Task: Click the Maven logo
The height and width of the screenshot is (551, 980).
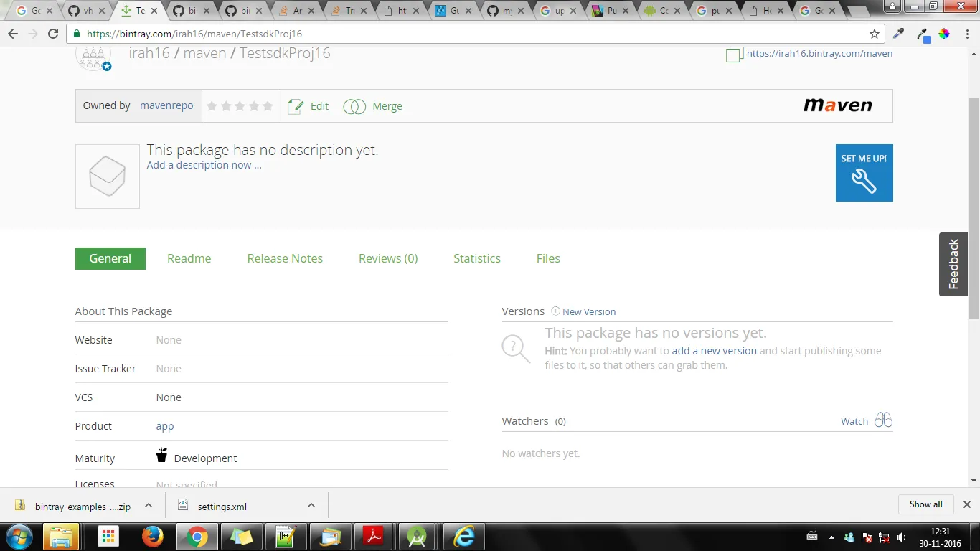Action: 838,105
